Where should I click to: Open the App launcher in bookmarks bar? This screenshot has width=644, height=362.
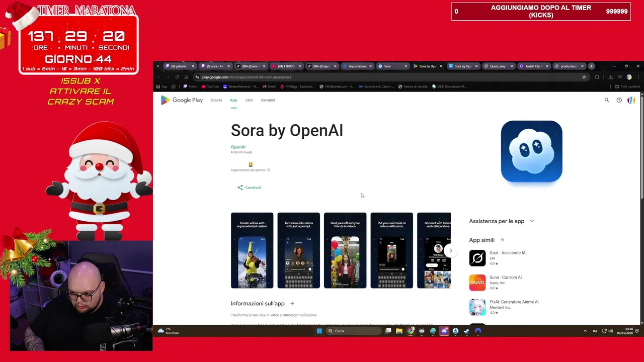point(162,86)
